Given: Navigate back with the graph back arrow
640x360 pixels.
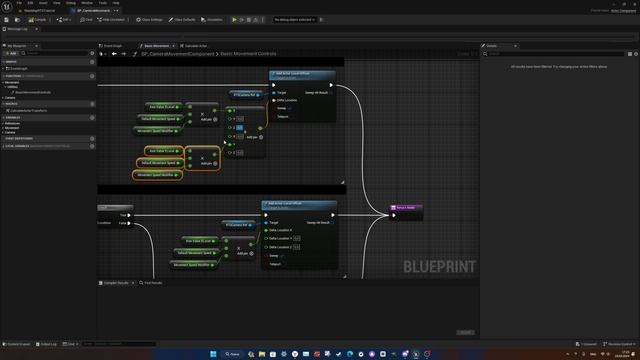Looking at the screenshot, I should coord(114,54).
